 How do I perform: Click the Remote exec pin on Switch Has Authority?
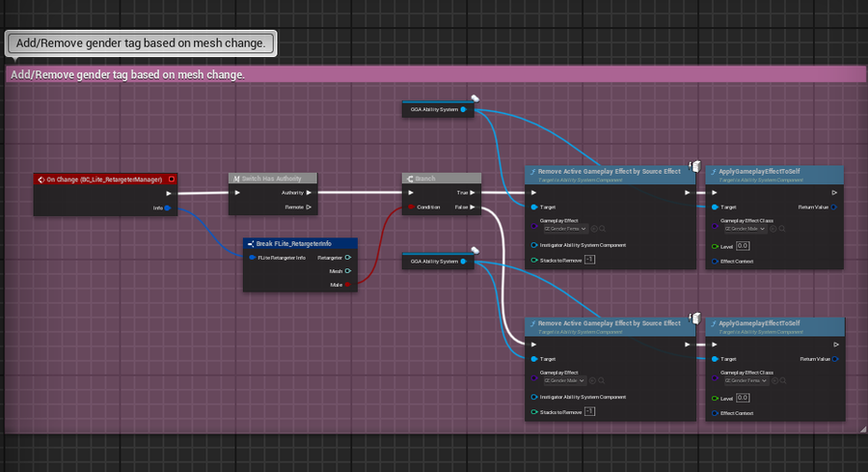(309, 208)
